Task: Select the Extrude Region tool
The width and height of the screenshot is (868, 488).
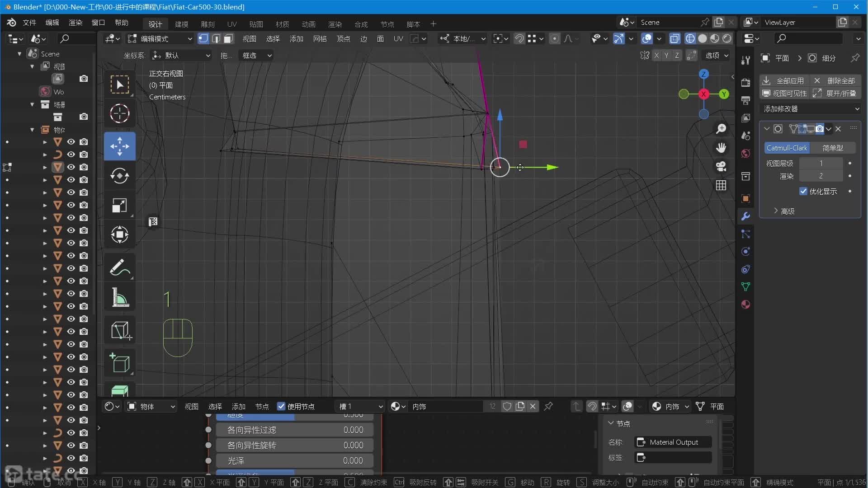Action: (119, 389)
